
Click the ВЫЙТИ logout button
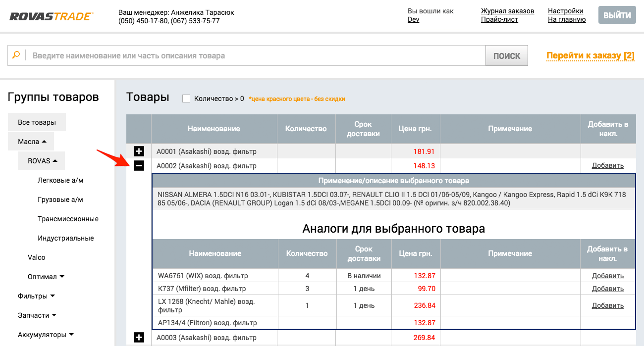(x=617, y=15)
